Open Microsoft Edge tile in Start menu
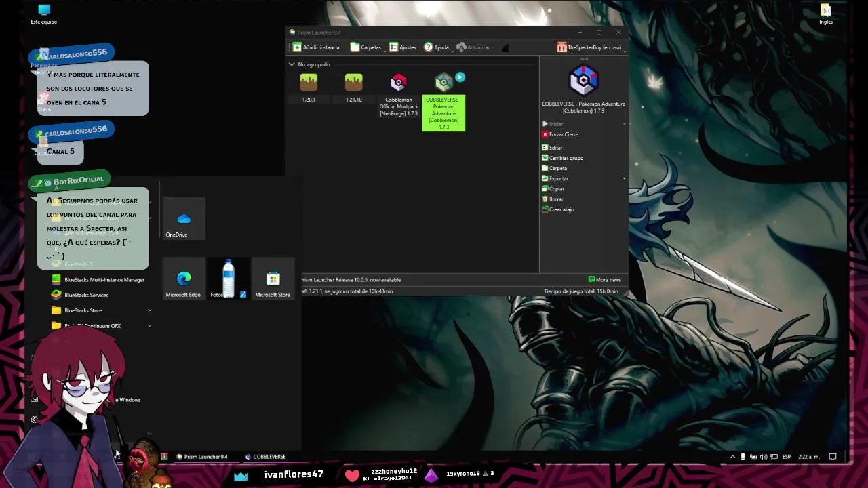This screenshot has width=868, height=488. point(184,279)
